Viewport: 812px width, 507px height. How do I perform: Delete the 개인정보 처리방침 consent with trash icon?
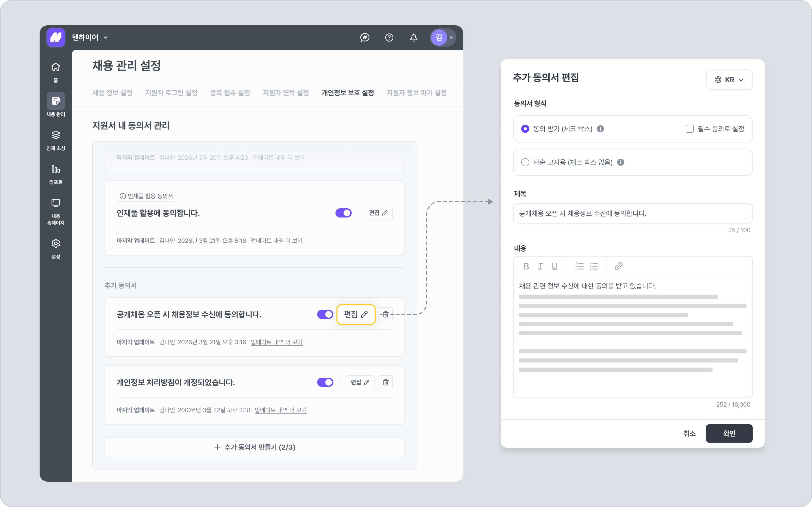[385, 382]
